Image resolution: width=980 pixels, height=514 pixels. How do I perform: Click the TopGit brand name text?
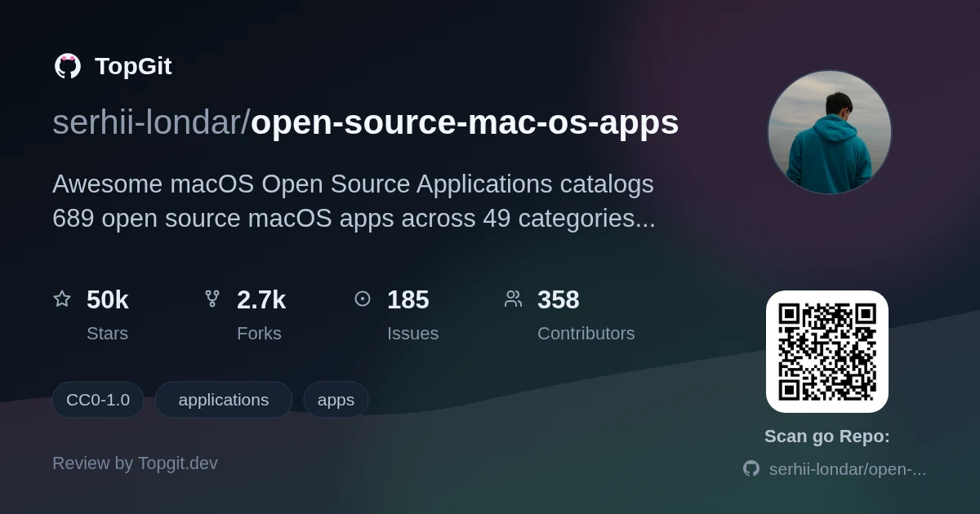pos(133,66)
